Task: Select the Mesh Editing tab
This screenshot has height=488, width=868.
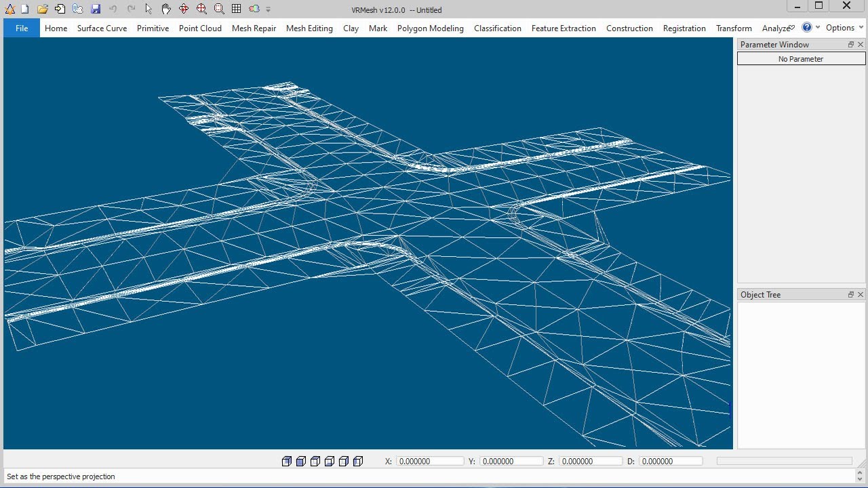Action: pos(309,28)
